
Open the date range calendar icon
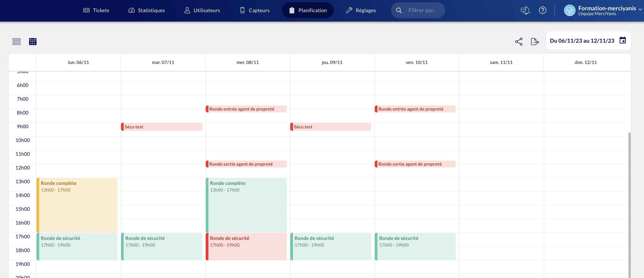[x=622, y=40]
